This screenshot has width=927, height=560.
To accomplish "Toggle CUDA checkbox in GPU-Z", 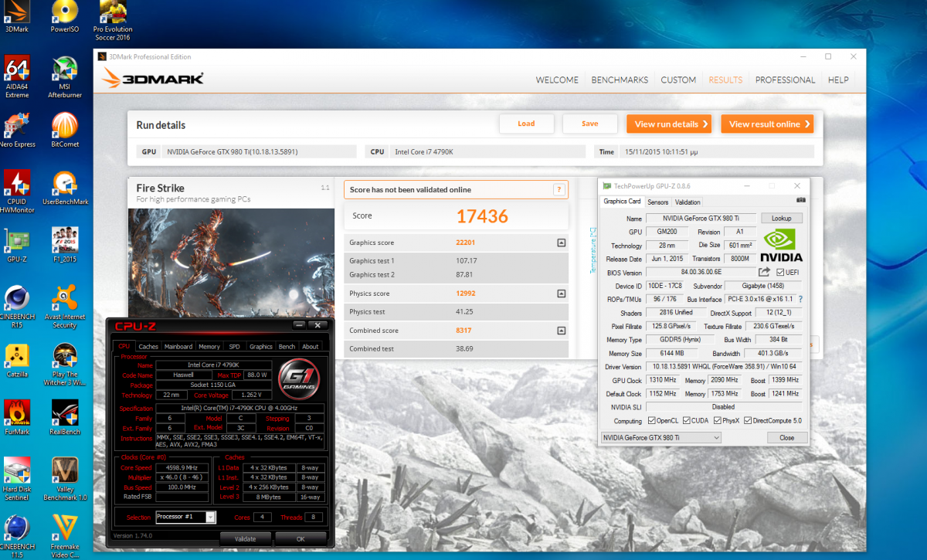I will click(x=687, y=421).
